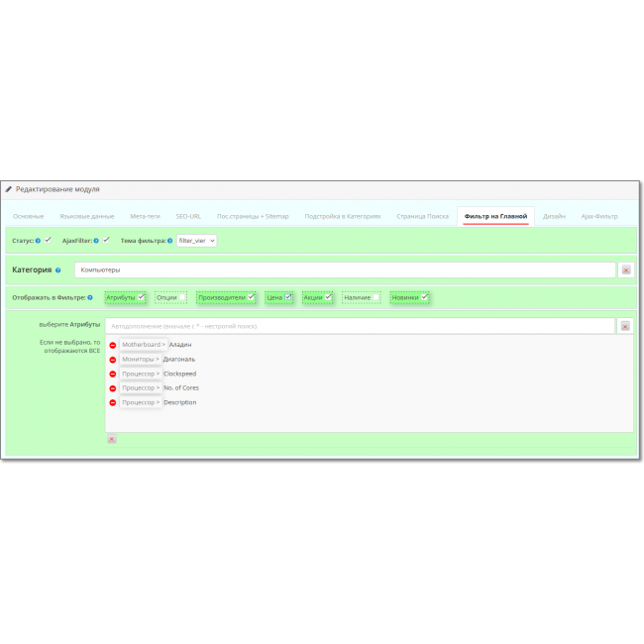Remove the Motherboard > Аладин attribute
Viewport: 644px width, 644px height.
coord(113,345)
